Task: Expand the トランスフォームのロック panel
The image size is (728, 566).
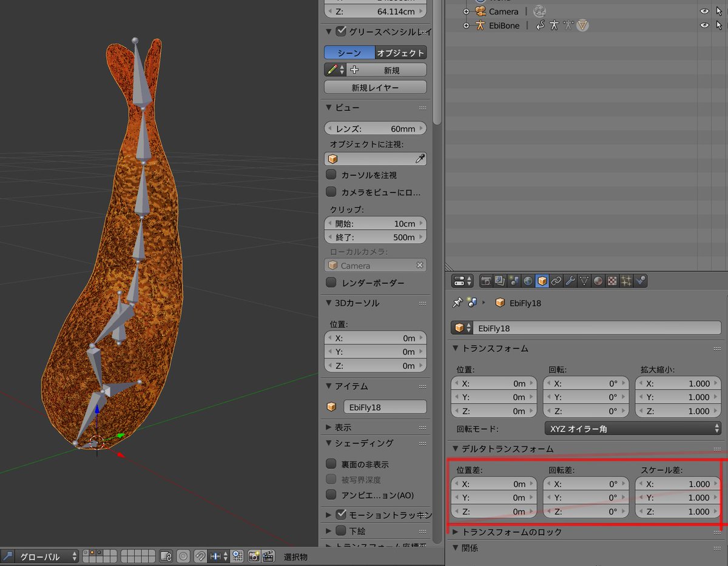Action: pos(456,532)
